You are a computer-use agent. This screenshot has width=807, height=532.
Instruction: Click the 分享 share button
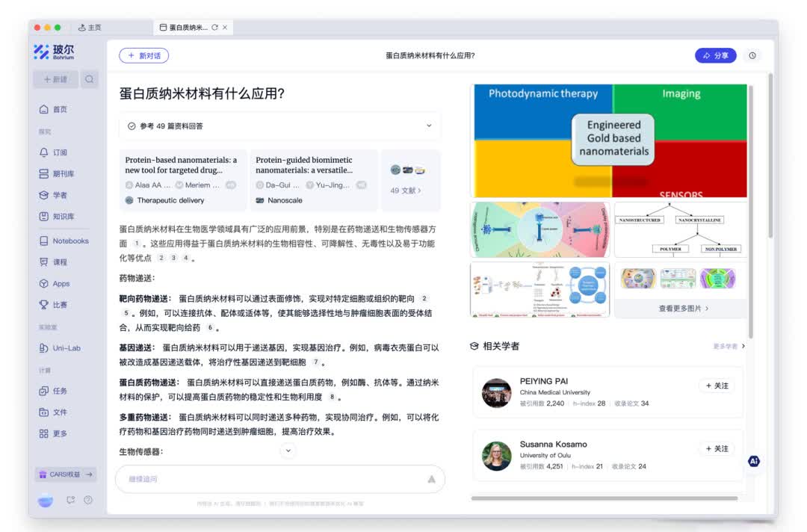pos(715,55)
